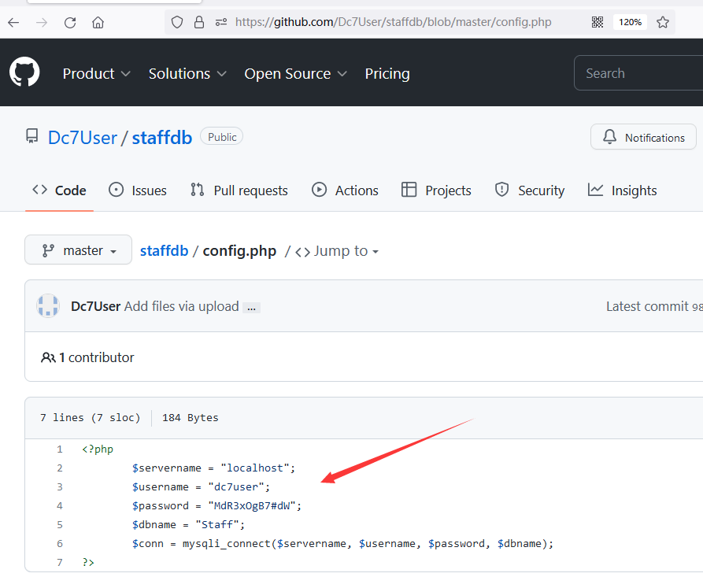Select line number 7 in the code

(x=59, y=562)
